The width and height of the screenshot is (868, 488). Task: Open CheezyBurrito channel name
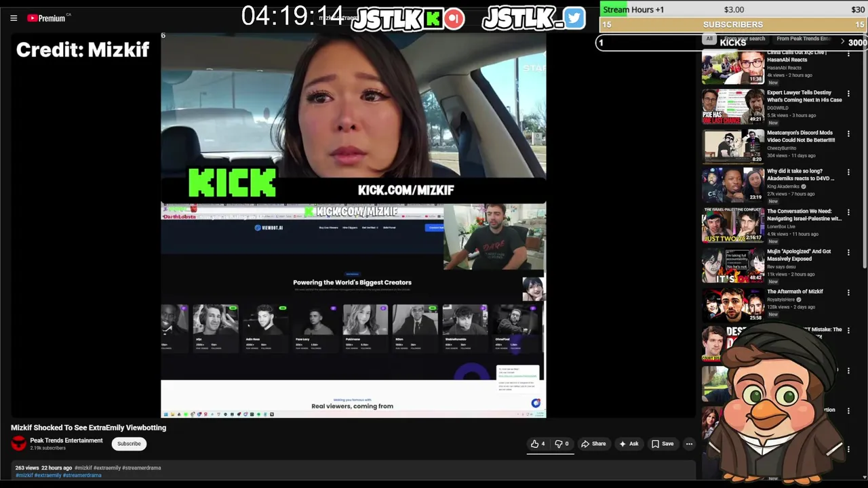pos(781,148)
